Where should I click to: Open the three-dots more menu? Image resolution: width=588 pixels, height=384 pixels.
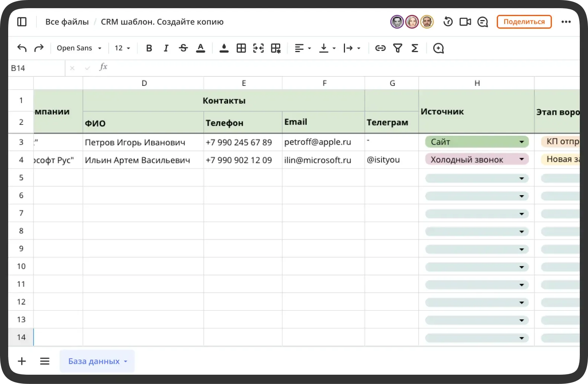pos(566,22)
